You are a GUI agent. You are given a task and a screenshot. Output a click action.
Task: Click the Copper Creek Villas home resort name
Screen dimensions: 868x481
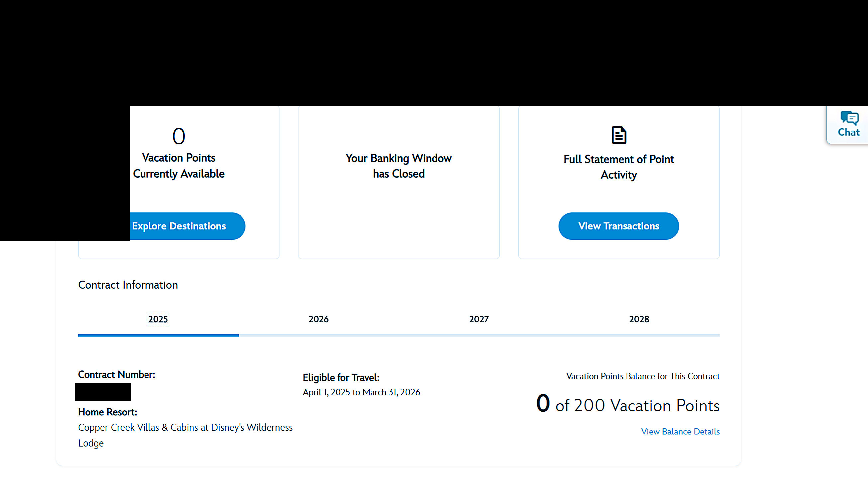(185, 428)
